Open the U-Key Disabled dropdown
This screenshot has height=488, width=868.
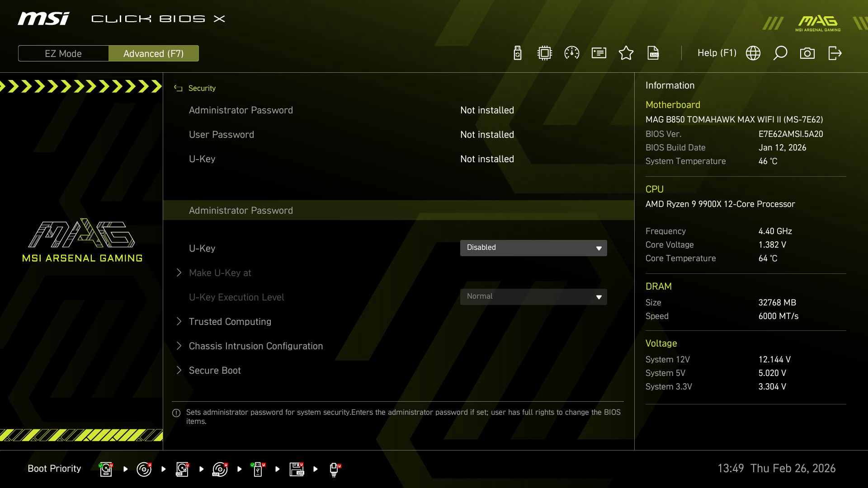click(x=533, y=248)
